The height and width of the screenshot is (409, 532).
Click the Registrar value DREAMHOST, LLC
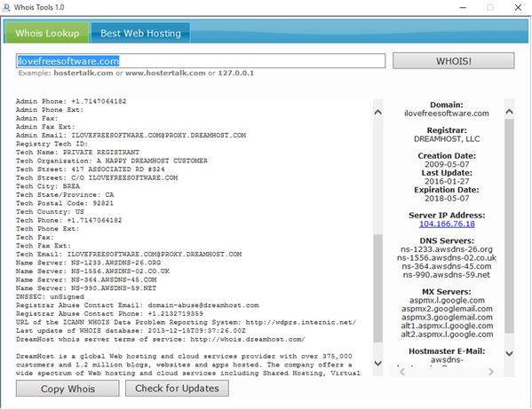(x=447, y=139)
